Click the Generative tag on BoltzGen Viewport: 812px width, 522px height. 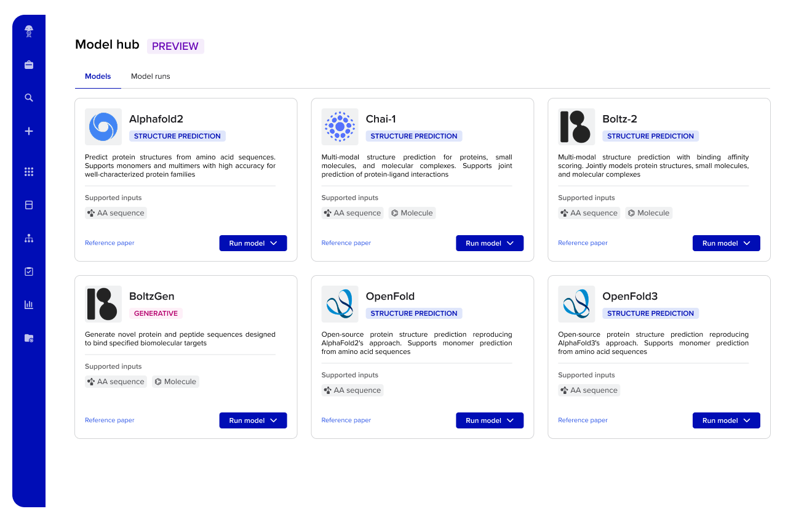click(x=156, y=313)
